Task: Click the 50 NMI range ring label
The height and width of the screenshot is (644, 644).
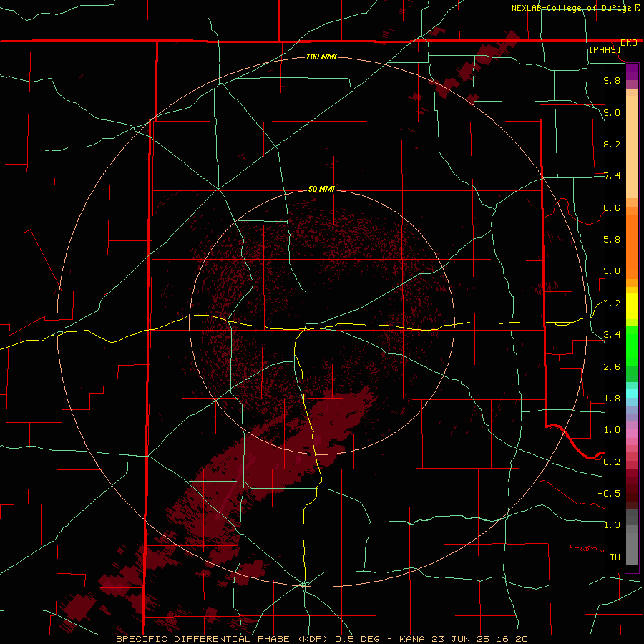Action: (321, 189)
